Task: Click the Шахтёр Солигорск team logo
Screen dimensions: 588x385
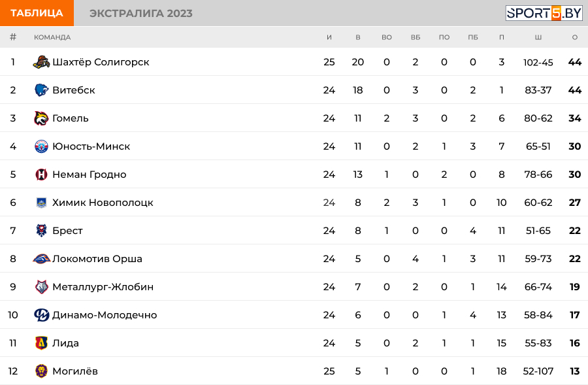Action: [41, 62]
